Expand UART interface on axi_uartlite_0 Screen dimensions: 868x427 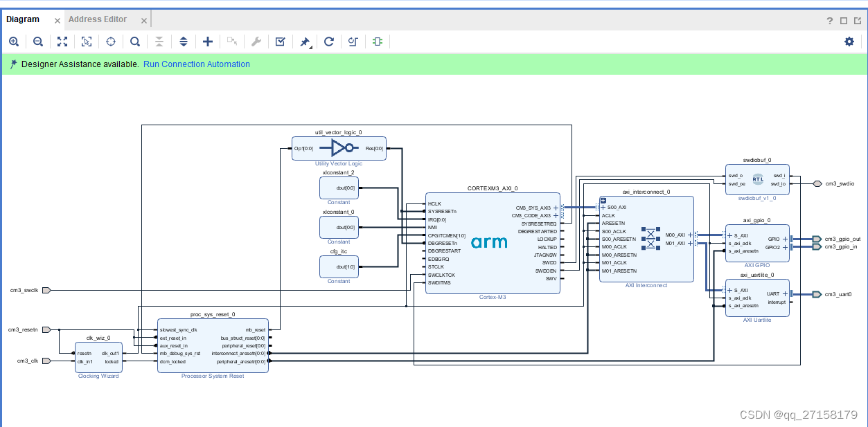tap(785, 293)
